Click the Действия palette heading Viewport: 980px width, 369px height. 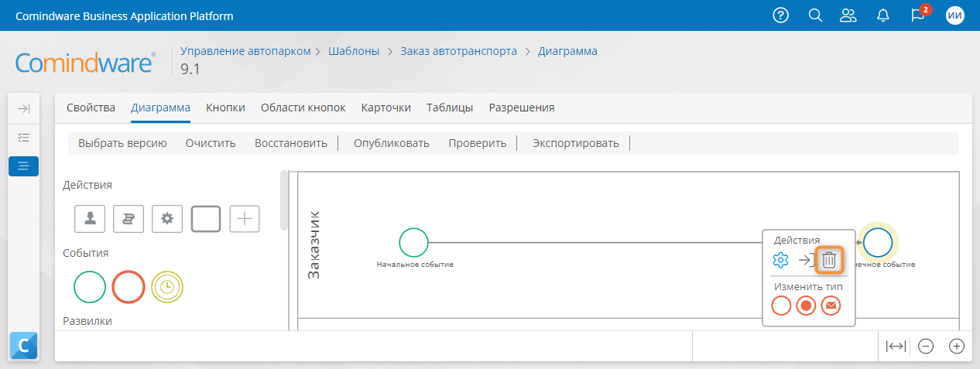(87, 186)
